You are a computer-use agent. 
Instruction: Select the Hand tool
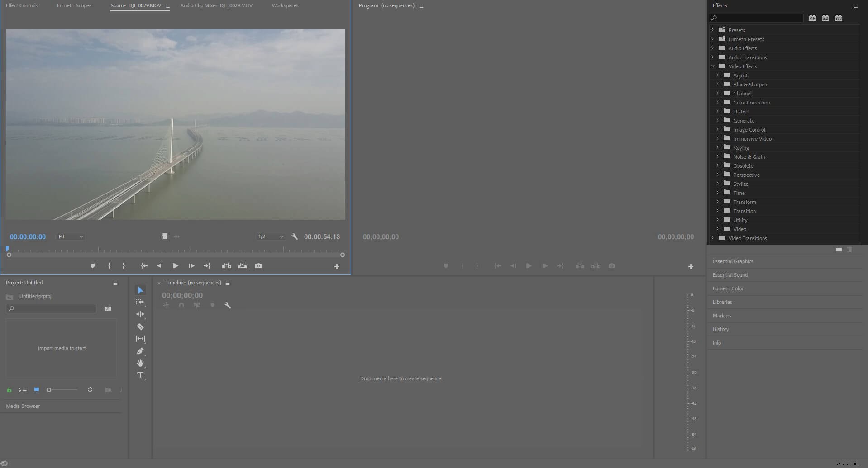pos(140,363)
